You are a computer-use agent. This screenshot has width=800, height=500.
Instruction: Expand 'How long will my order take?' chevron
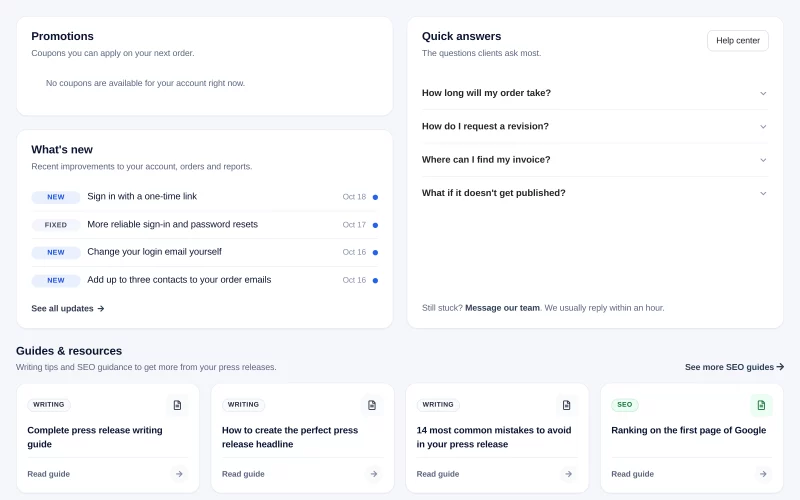[x=763, y=93]
